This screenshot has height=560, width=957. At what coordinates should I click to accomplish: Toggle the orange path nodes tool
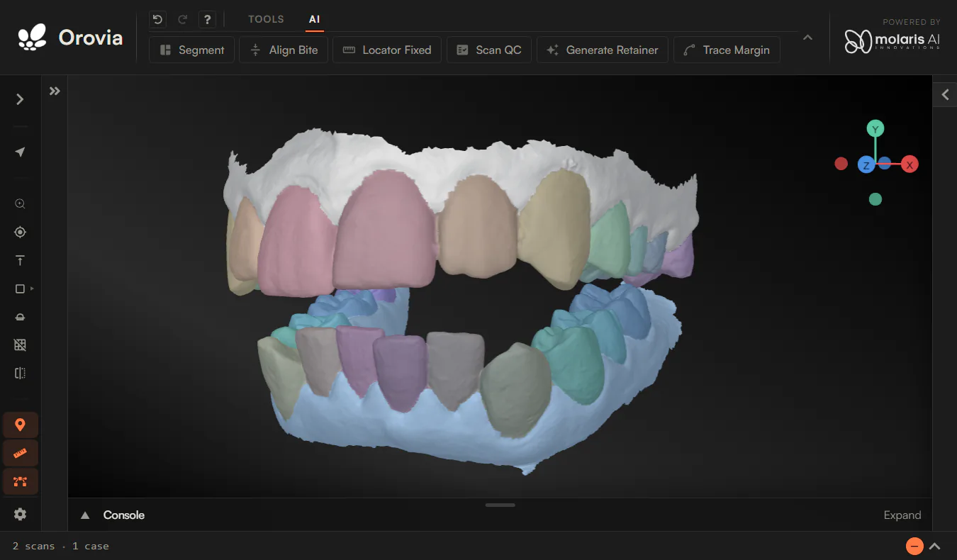click(20, 482)
